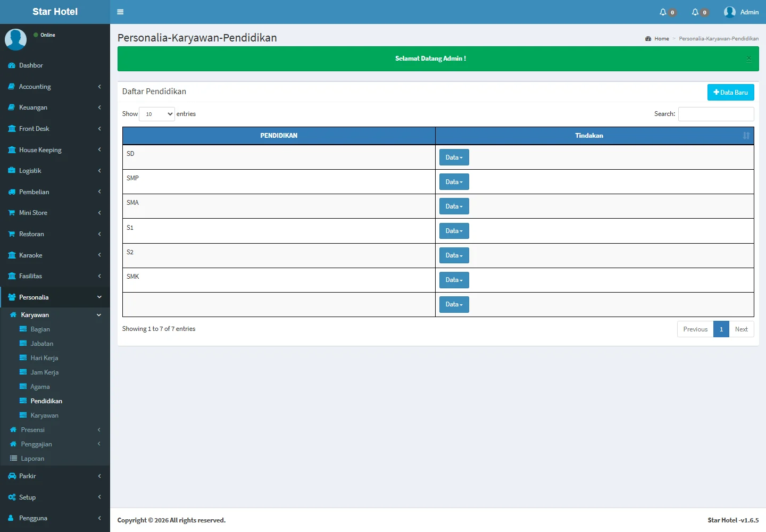Screen dimensions: 766x532
Task: Click the Data Baru button
Action: pyautogui.click(x=730, y=93)
